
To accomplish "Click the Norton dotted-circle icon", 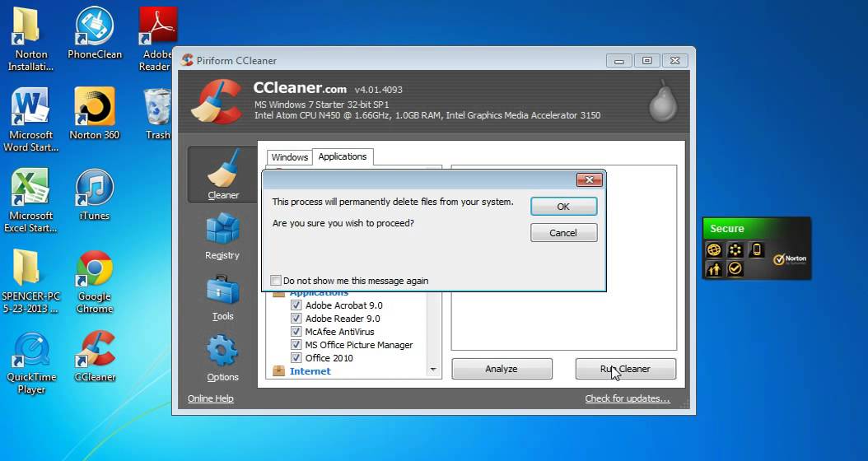I will (735, 250).
